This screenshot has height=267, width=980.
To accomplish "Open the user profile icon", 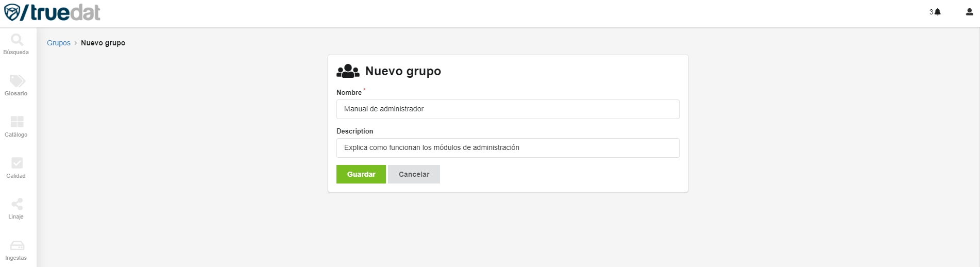I will 969,12.
